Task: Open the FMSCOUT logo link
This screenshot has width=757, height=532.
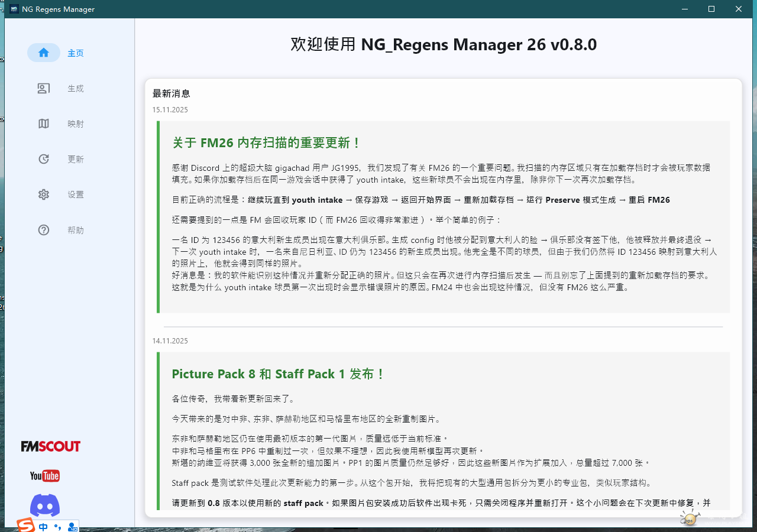Action: point(51,446)
